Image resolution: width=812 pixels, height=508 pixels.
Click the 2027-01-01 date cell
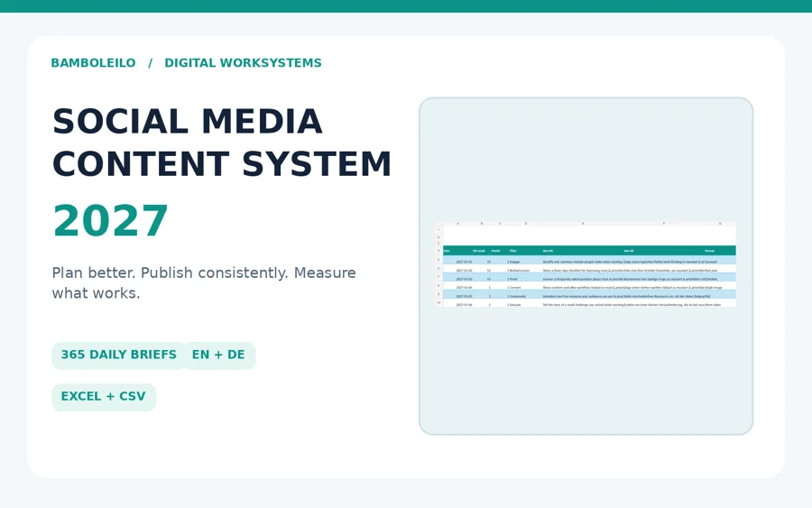click(464, 262)
